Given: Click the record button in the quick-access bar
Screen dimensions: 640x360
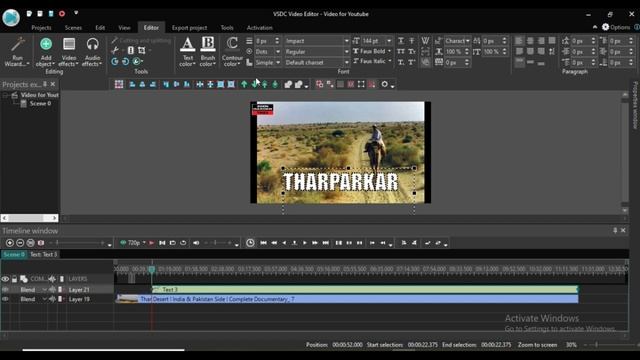Looking at the screenshot, I should coord(62,13).
